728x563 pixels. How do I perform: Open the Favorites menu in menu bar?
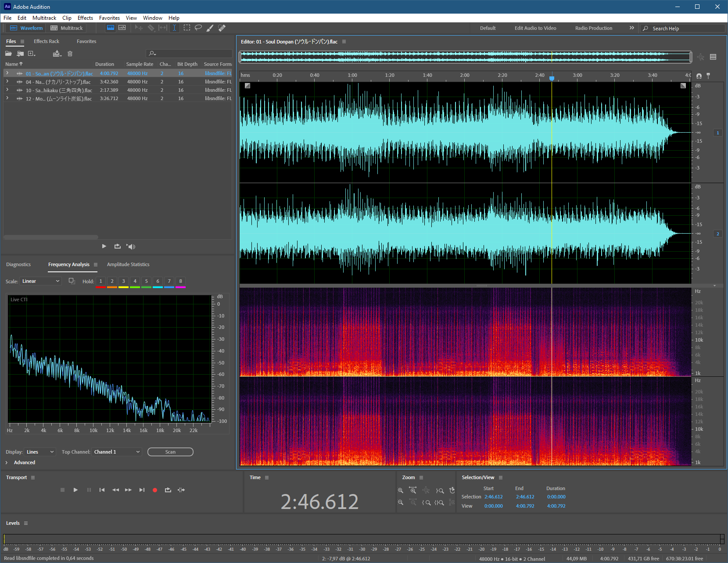(x=109, y=18)
